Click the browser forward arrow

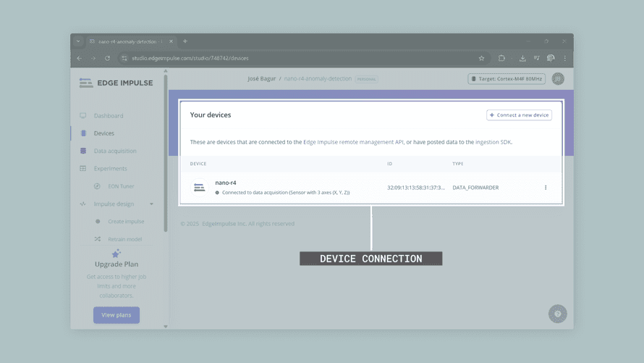pyautogui.click(x=93, y=59)
